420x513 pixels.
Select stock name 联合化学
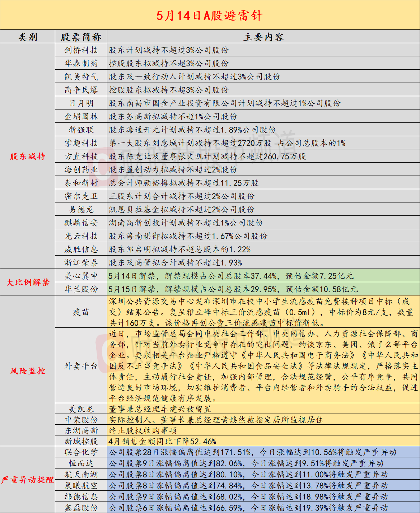click(81, 452)
